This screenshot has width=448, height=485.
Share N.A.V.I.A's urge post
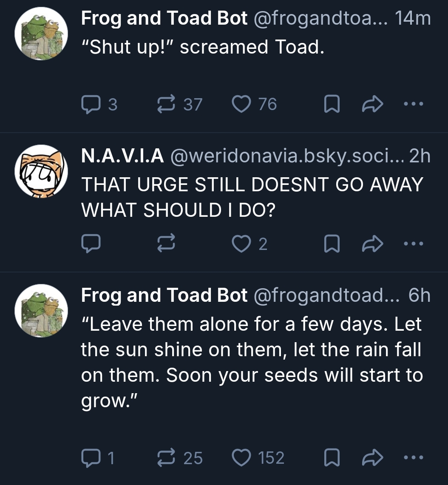coord(373,244)
